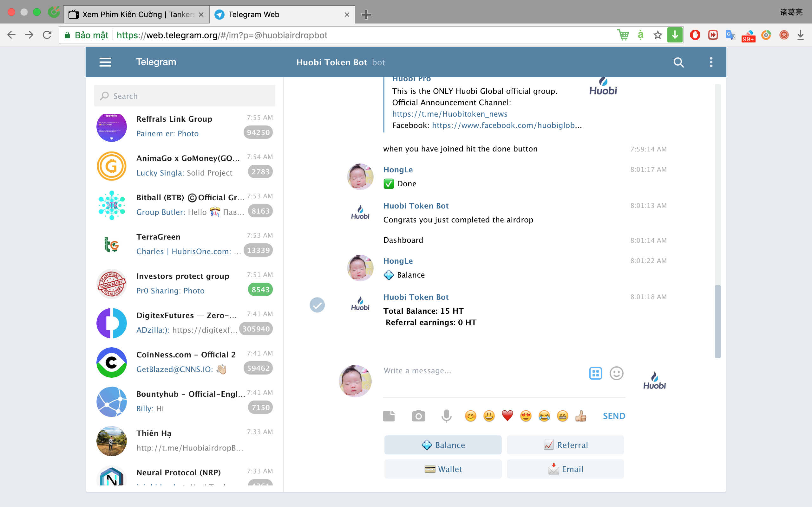Image resolution: width=812 pixels, height=507 pixels.
Task: Open the Huobitoken_news channel link
Action: [x=450, y=114]
